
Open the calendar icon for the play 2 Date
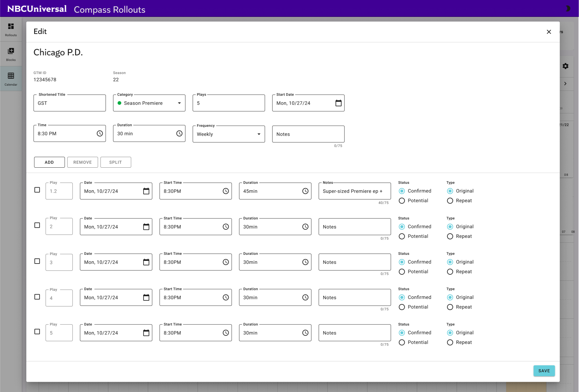146,227
